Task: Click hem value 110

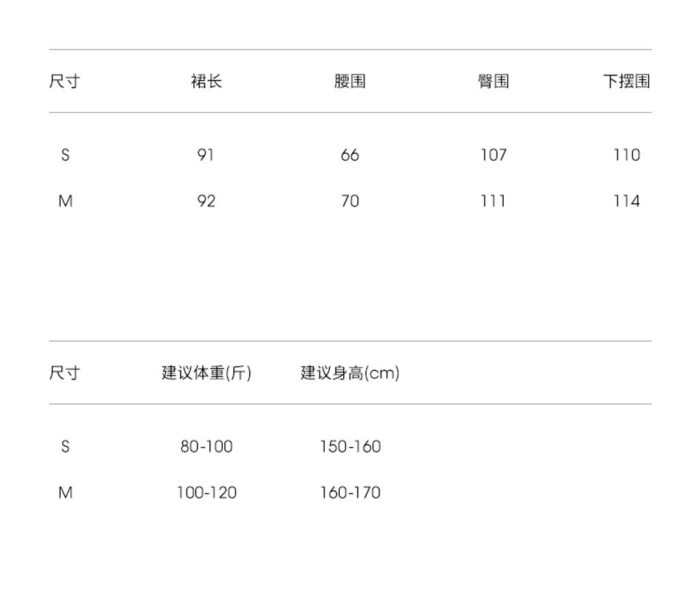Action: coord(626,155)
